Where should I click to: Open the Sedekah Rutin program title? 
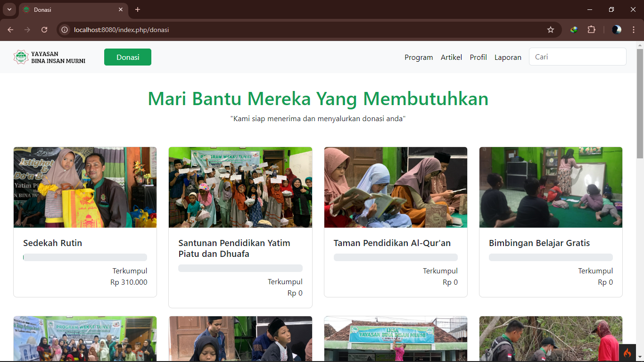[x=53, y=243]
